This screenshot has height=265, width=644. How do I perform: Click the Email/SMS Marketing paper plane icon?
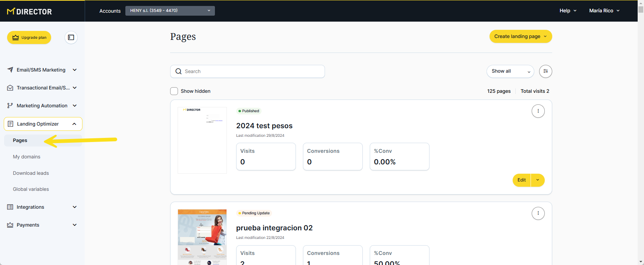pos(10,70)
